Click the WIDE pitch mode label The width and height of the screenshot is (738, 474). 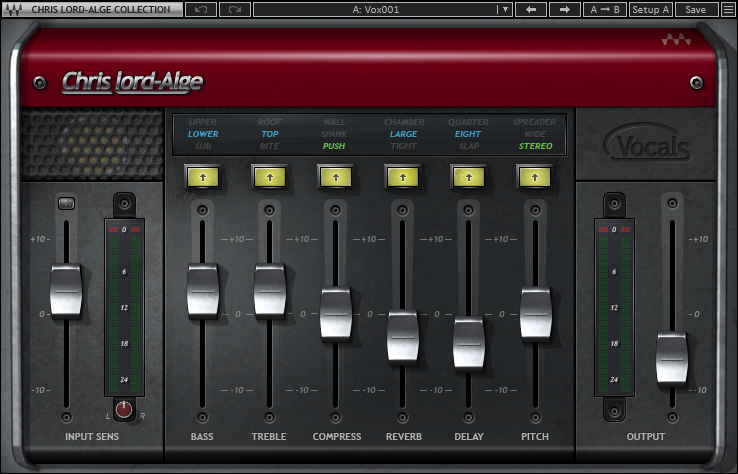pos(535,134)
